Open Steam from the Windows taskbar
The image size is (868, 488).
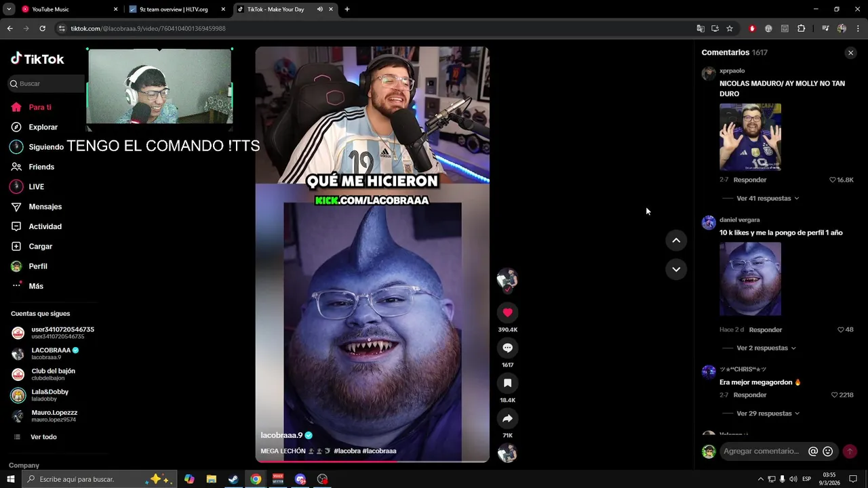[x=233, y=479]
